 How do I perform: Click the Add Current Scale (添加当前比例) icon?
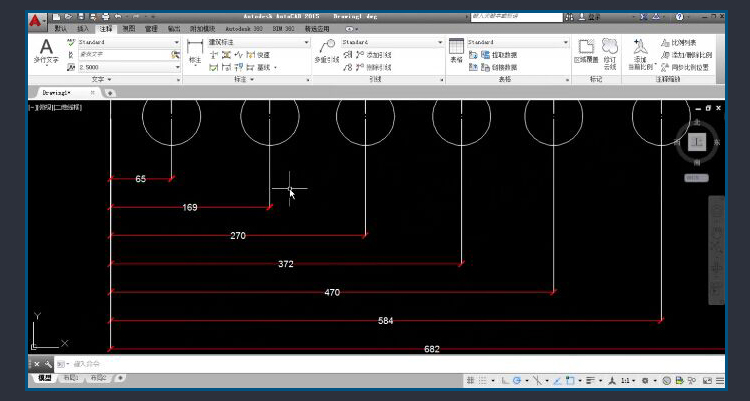point(640,54)
